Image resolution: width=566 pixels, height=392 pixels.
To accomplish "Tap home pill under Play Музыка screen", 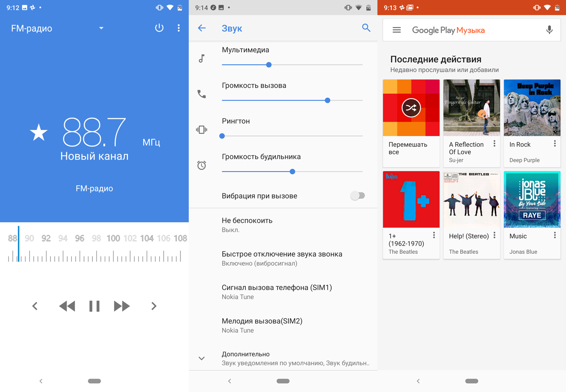I will (472, 381).
